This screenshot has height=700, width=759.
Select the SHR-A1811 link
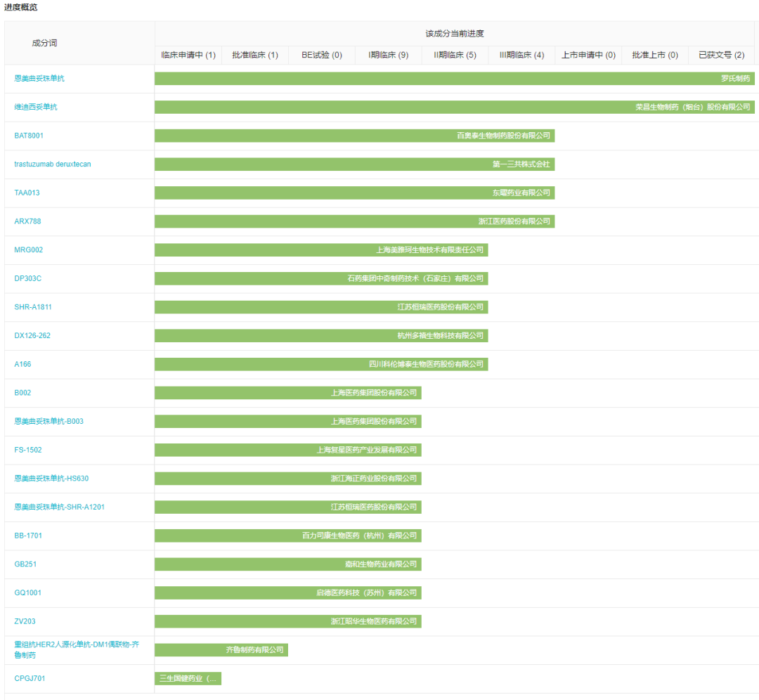pyautogui.click(x=33, y=307)
